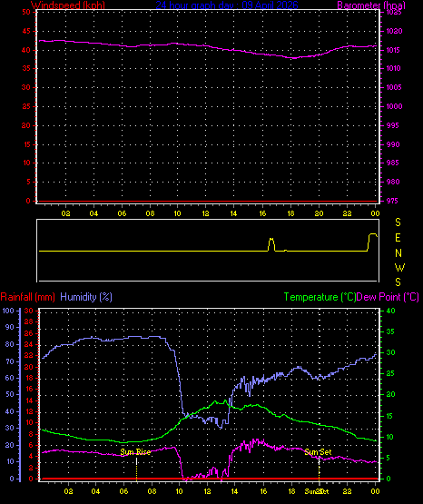
Task: Click the 12 hour label under the humidity graph
Action: coord(207,491)
